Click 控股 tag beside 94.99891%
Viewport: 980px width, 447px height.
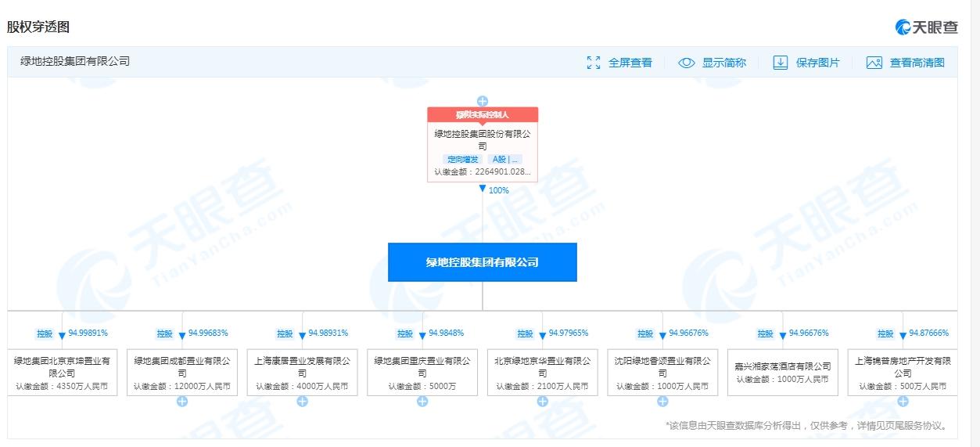pyautogui.click(x=45, y=333)
